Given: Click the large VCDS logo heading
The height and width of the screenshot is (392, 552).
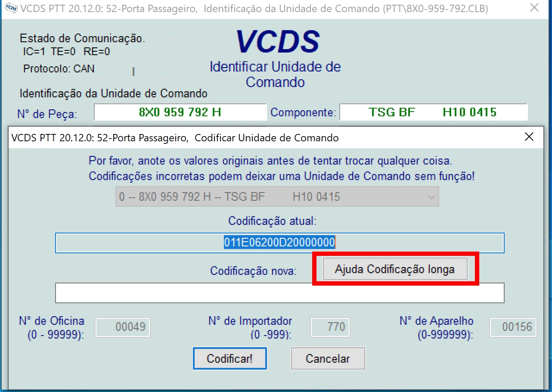Looking at the screenshot, I should 278,42.
